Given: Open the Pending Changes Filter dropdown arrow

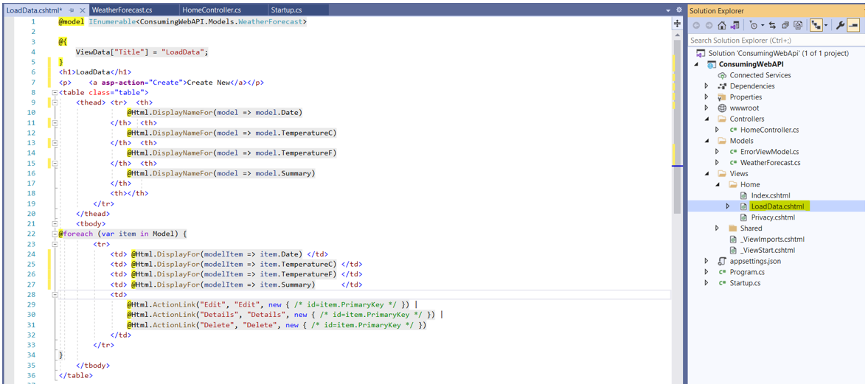Looking at the screenshot, I should click(763, 26).
